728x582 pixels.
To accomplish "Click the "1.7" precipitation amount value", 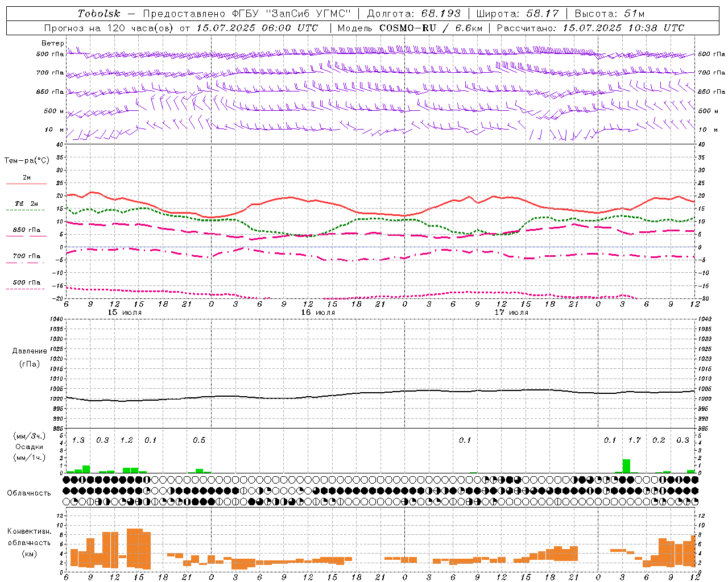I will point(635,440).
